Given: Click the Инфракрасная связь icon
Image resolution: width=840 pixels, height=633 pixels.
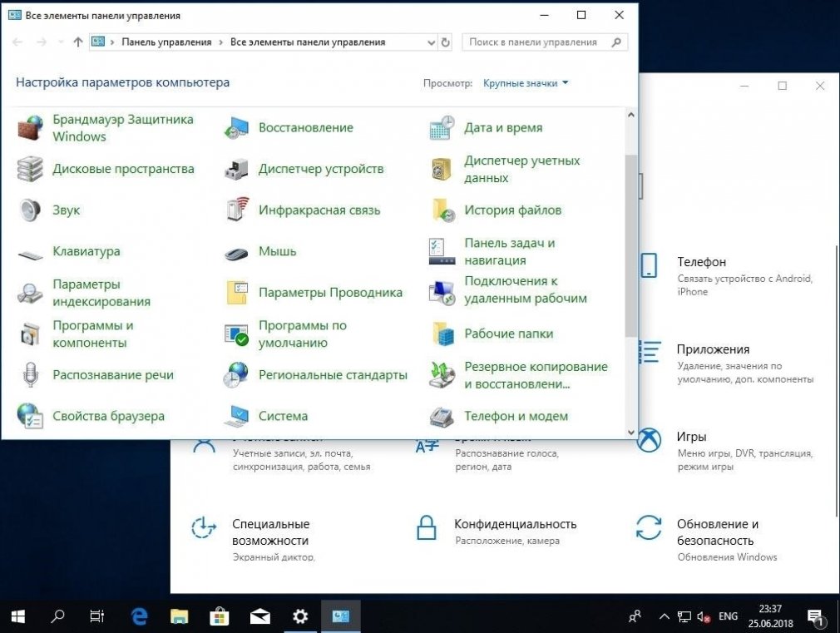Looking at the screenshot, I should pos(237,210).
